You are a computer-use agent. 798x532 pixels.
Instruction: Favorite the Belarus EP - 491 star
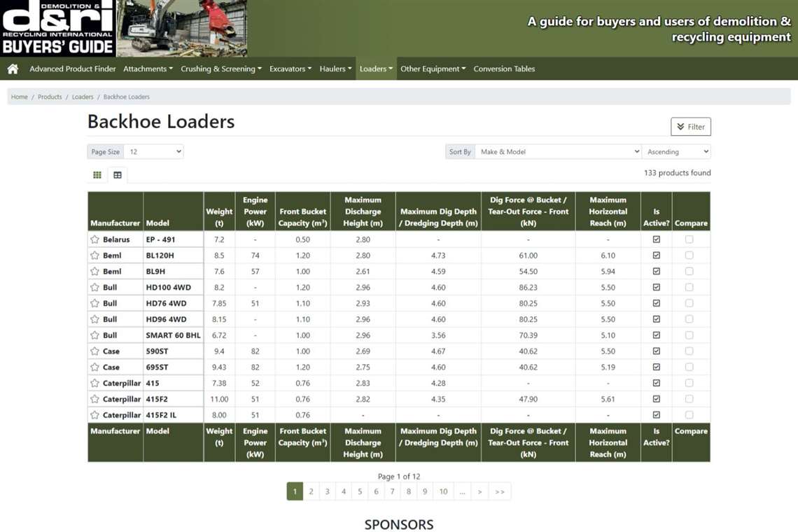[x=94, y=239]
